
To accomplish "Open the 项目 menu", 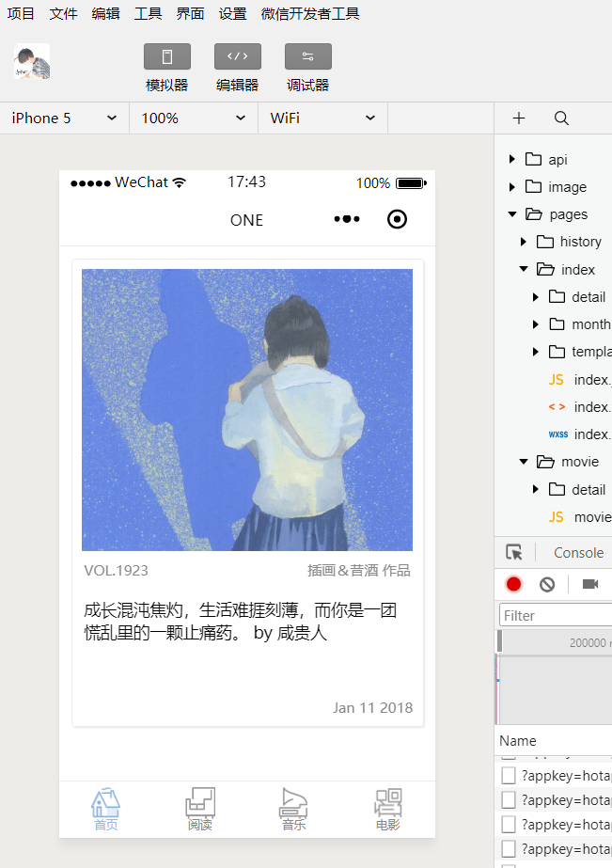I will click(21, 13).
